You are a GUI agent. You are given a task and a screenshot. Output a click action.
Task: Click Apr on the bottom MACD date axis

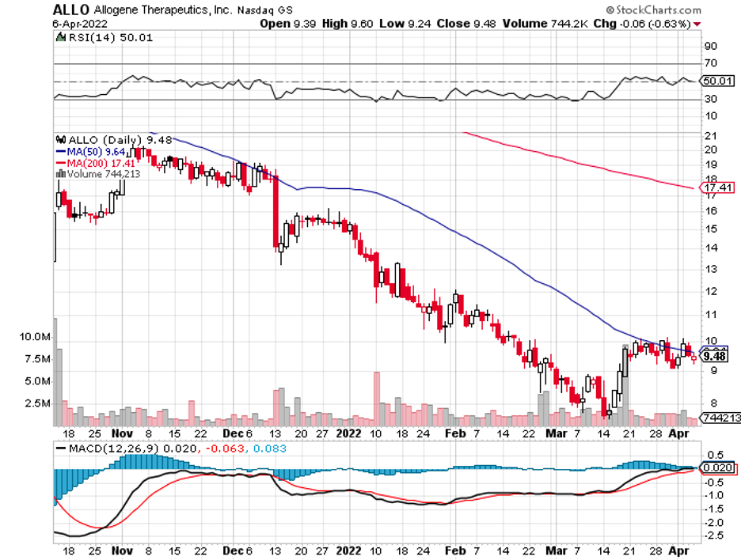[678, 551]
